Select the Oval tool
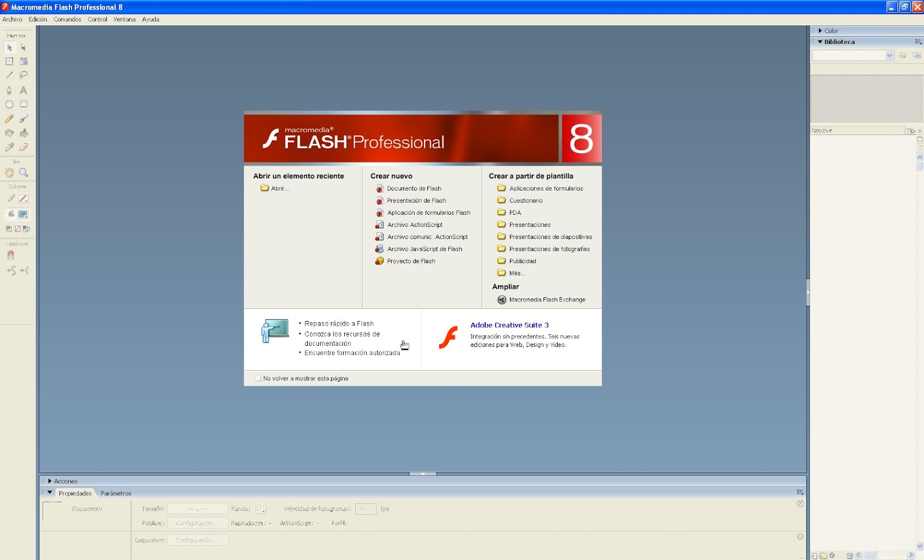The image size is (924, 560). click(9, 104)
